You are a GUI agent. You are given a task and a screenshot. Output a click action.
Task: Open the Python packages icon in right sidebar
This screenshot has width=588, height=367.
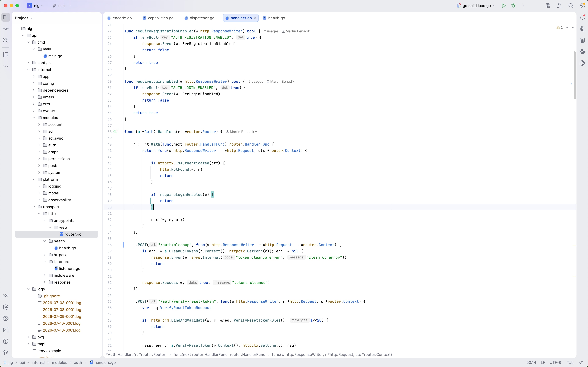click(582, 63)
